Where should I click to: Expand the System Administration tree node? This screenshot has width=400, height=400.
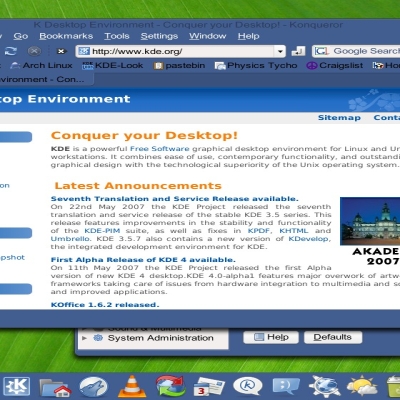84,338
